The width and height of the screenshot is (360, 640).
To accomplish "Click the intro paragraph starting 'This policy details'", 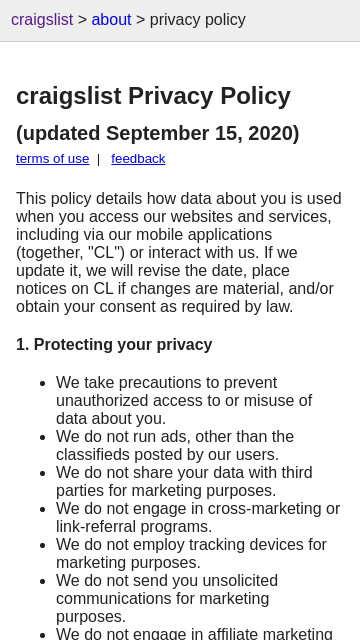I will (x=180, y=253).
